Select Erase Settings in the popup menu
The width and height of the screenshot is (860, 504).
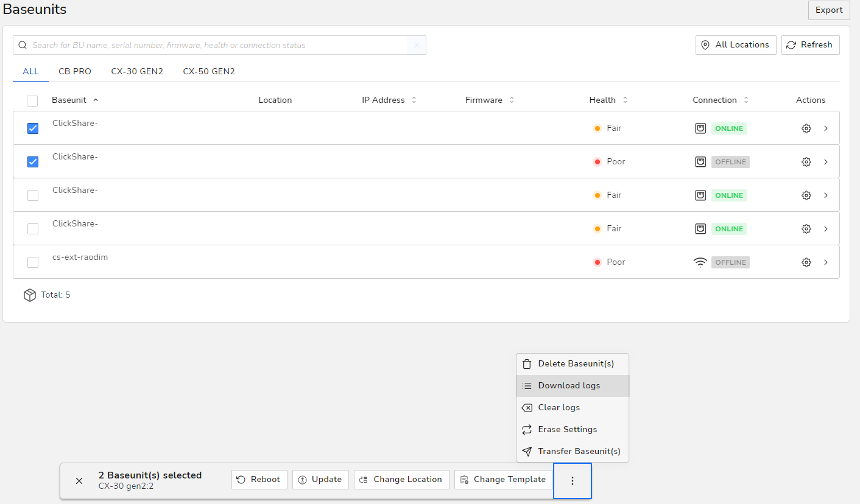tap(567, 430)
